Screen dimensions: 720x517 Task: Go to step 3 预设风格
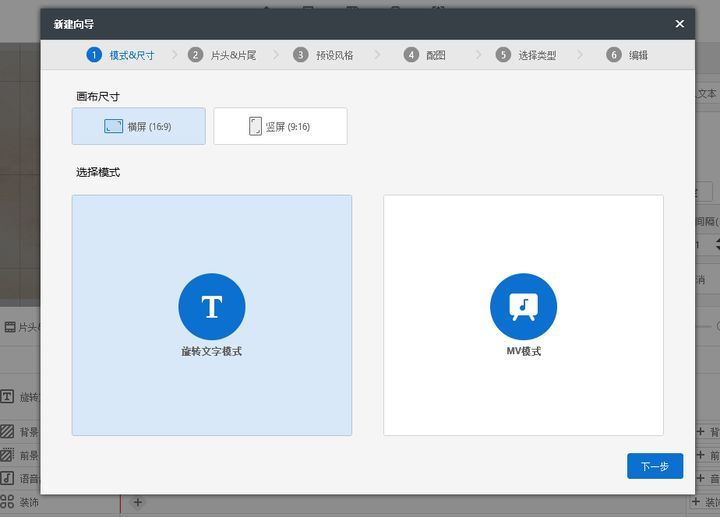coord(323,55)
